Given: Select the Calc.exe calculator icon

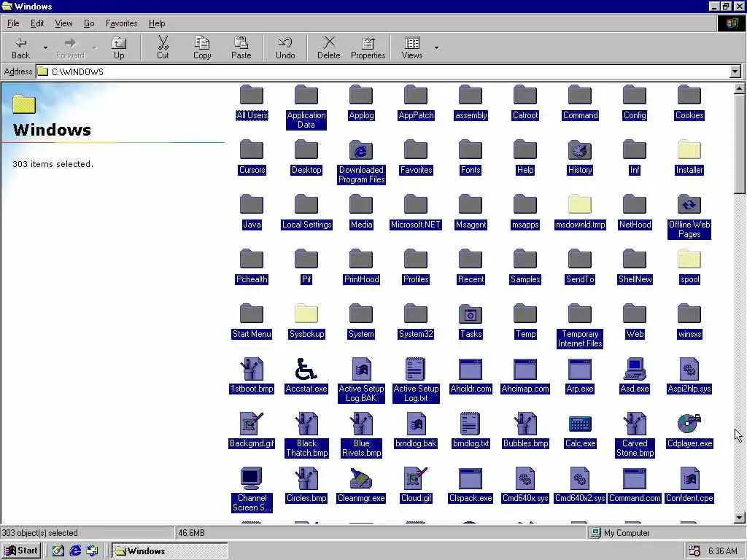Looking at the screenshot, I should click(580, 424).
